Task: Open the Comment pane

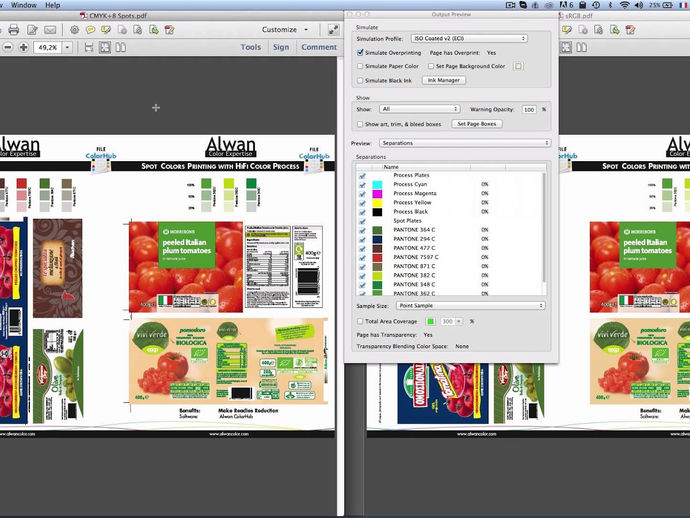Action: (319, 47)
